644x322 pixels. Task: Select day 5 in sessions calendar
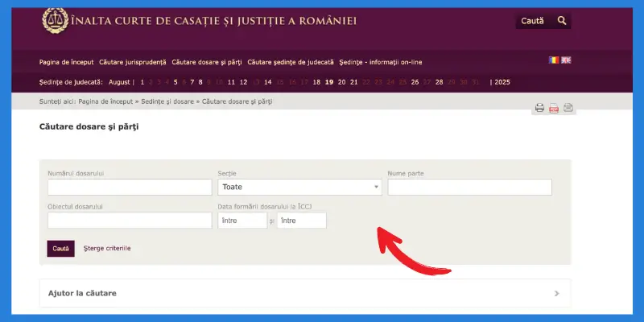pyautogui.click(x=175, y=82)
